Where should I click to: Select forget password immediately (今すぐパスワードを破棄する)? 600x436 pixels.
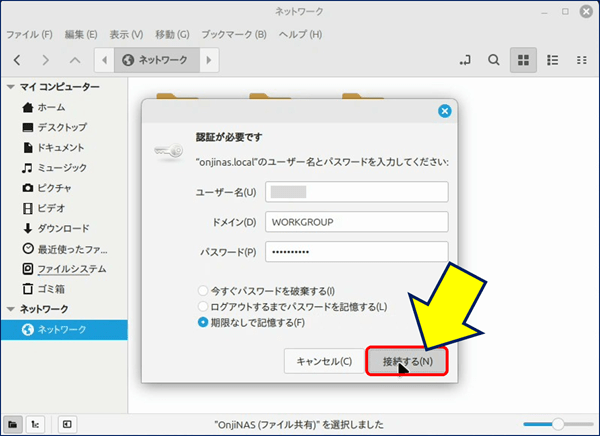coord(266,291)
